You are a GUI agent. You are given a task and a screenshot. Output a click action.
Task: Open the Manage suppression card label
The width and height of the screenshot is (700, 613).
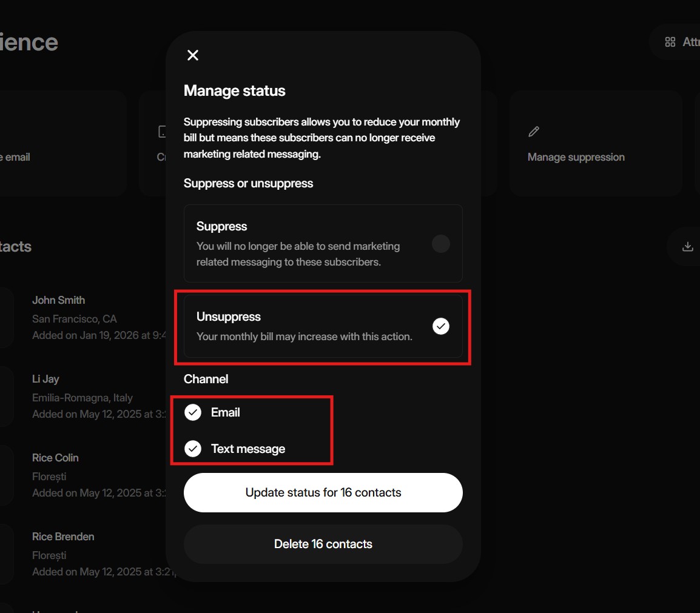click(576, 157)
